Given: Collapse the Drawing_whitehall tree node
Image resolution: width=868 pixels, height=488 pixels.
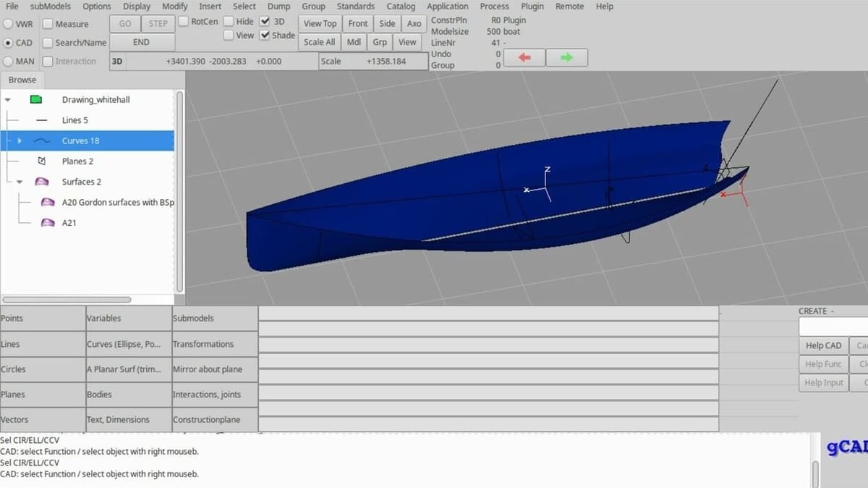Looking at the screenshot, I should (7, 100).
